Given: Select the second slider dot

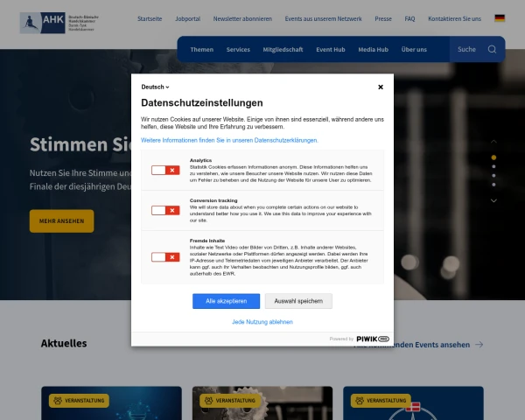Looking at the screenshot, I should 493,166.
